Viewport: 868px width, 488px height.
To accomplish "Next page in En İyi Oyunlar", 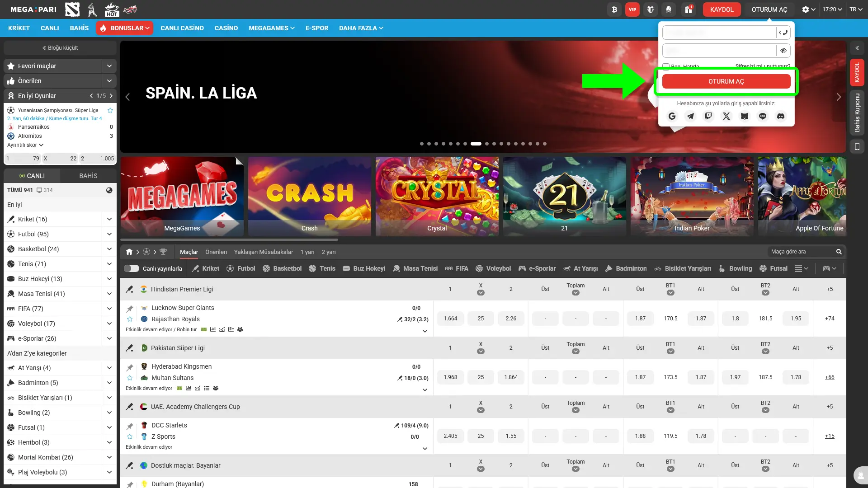I will click(x=111, y=96).
